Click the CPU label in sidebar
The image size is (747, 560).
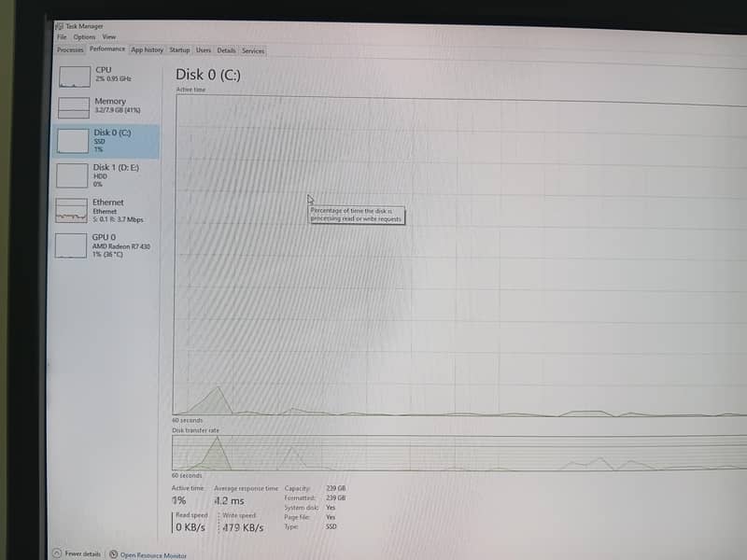(104, 69)
